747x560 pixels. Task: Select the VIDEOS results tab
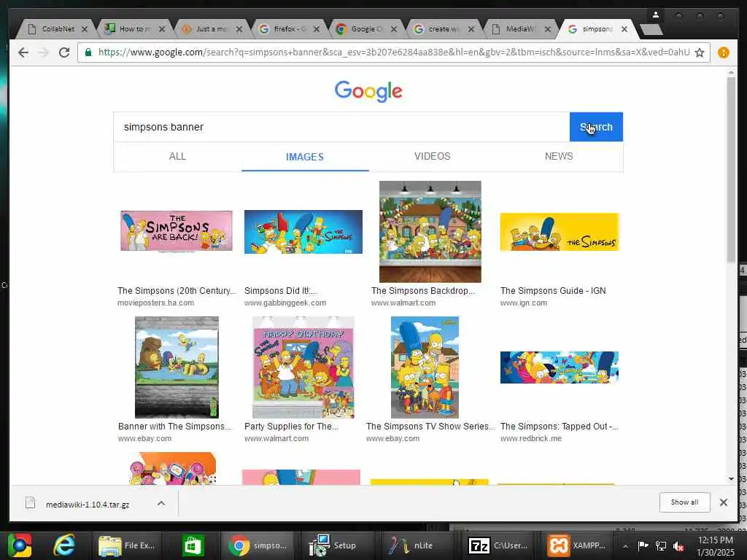coord(432,156)
